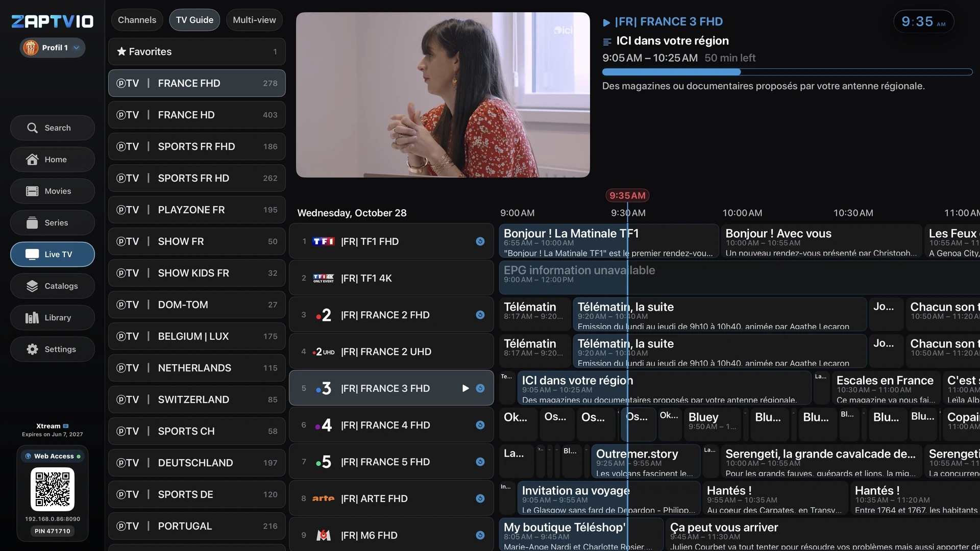Click the arte channel logo
The width and height of the screenshot is (980, 551).
pos(324,498)
